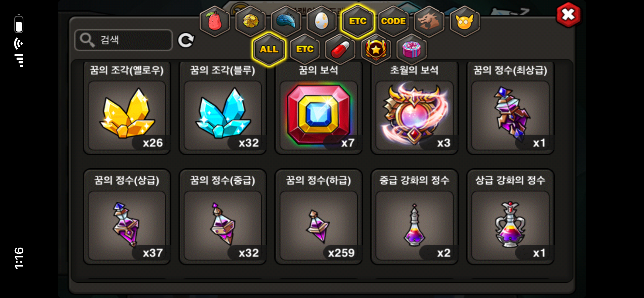The height and width of the screenshot is (298, 644).
Task: Select the brown dragon head tab
Action: [429, 21]
